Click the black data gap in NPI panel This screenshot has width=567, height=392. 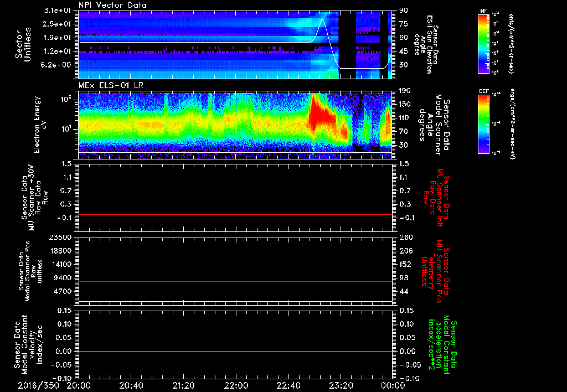pos(347,43)
